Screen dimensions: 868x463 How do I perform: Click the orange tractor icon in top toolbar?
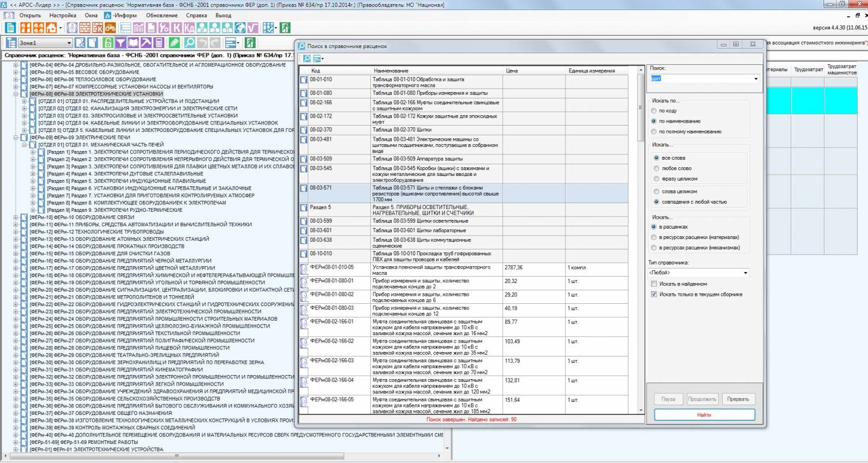tap(110, 28)
